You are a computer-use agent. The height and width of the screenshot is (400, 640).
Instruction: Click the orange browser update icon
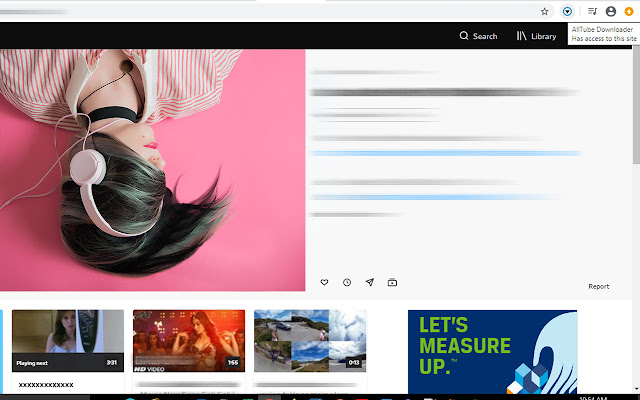point(629,11)
